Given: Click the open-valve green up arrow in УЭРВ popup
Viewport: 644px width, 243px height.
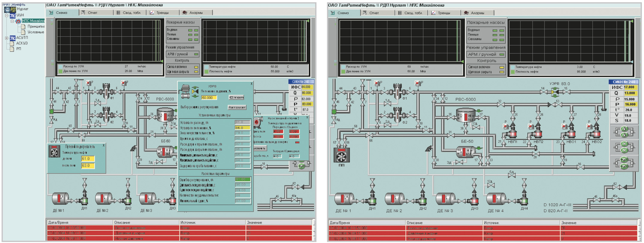Looking at the screenshot, I should coord(195,87).
